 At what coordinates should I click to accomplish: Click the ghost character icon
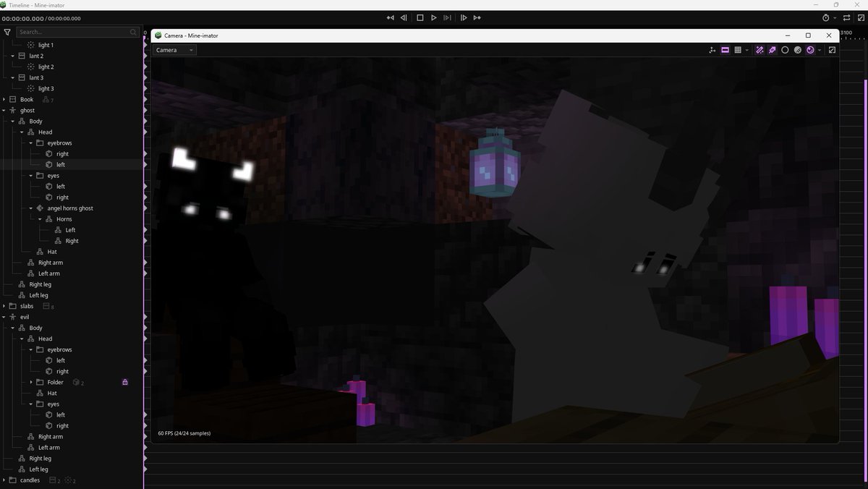(13, 110)
